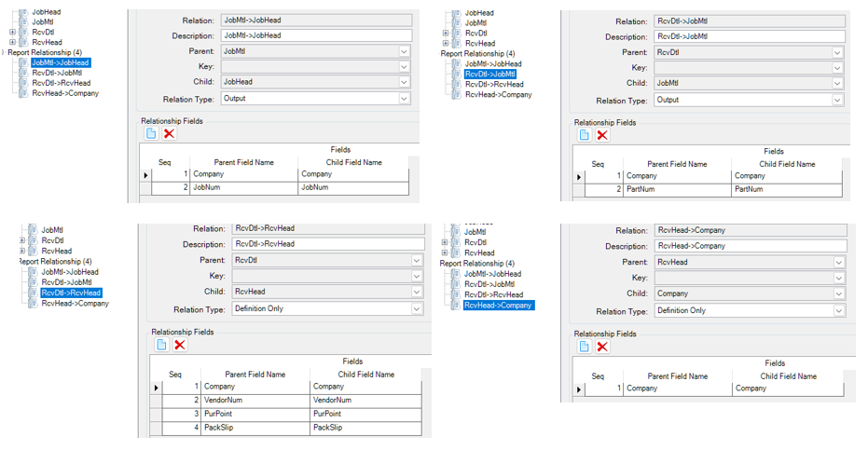This screenshot has width=868, height=450.
Task: Click the VendorNum parent field cell
Action: [255, 401]
